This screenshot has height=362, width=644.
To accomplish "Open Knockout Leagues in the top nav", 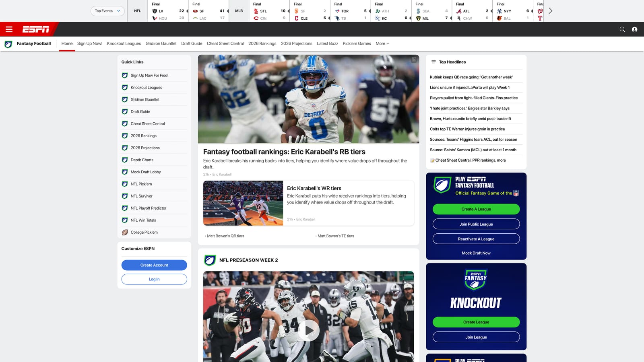I will click(x=124, y=43).
